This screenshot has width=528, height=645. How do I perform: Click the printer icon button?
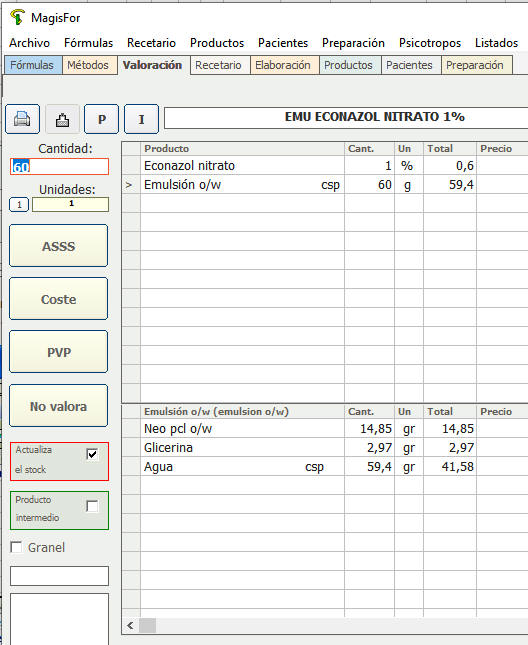(22, 119)
